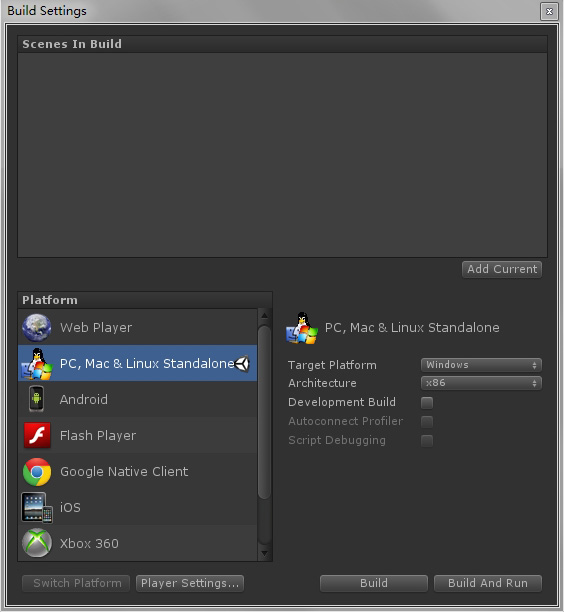This screenshot has width=564, height=612.
Task: Click Add Current to add the scene
Action: pyautogui.click(x=502, y=269)
